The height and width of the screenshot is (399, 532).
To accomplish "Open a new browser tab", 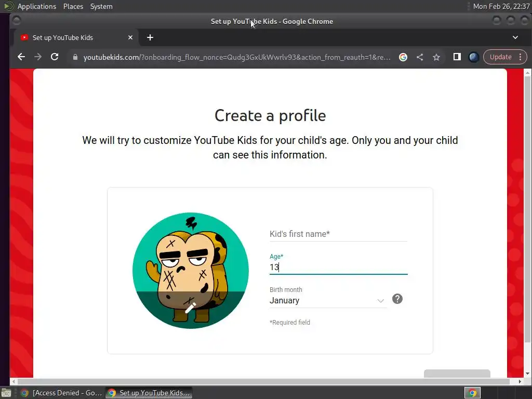I will [x=150, y=37].
